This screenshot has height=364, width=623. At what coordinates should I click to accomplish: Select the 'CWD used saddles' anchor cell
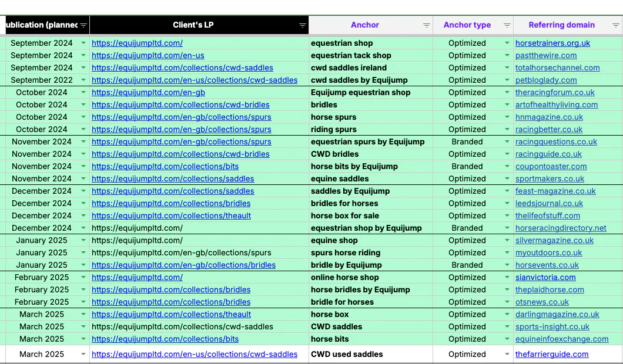click(x=371, y=354)
